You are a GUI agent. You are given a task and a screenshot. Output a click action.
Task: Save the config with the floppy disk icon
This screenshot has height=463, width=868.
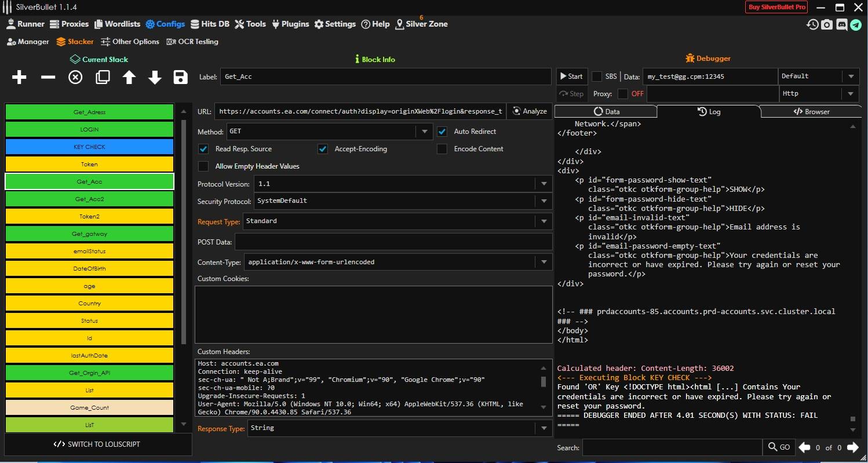(x=181, y=77)
